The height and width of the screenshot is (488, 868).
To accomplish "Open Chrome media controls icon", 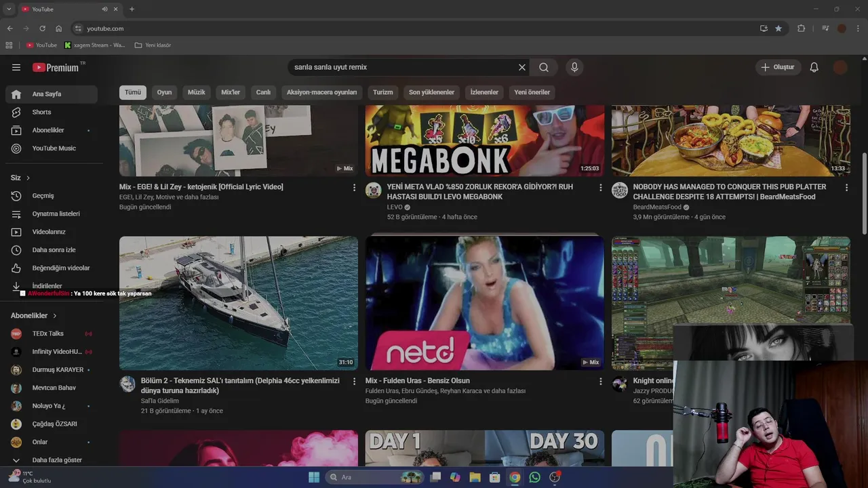I will pos(825,28).
